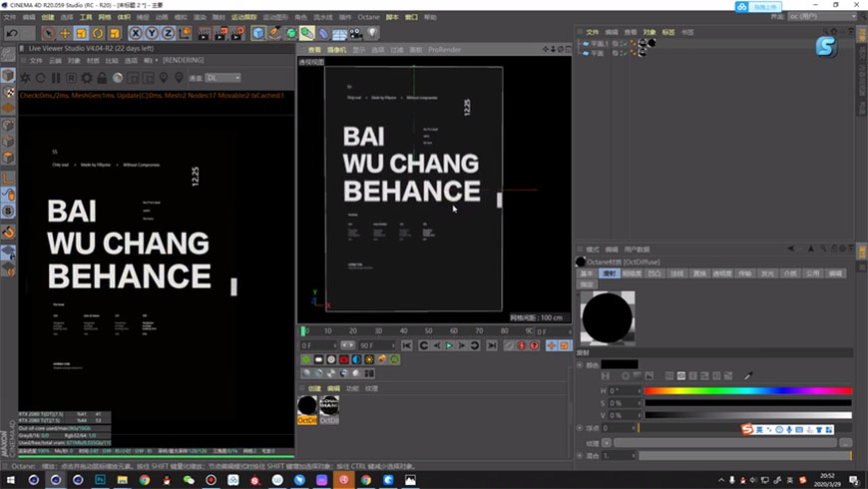
Task: Click the Octane send scene icon
Action: (x=26, y=78)
